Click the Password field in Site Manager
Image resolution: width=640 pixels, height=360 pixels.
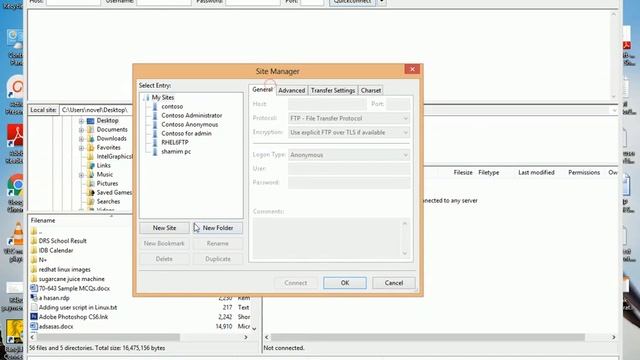tap(349, 182)
